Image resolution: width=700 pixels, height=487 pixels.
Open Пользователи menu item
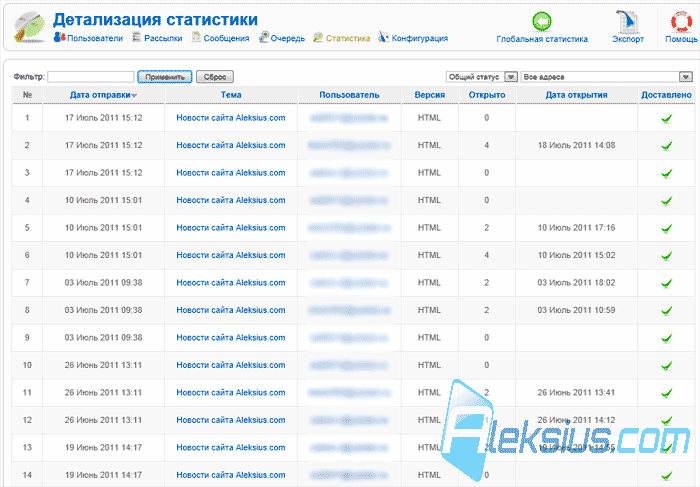pyautogui.click(x=95, y=38)
